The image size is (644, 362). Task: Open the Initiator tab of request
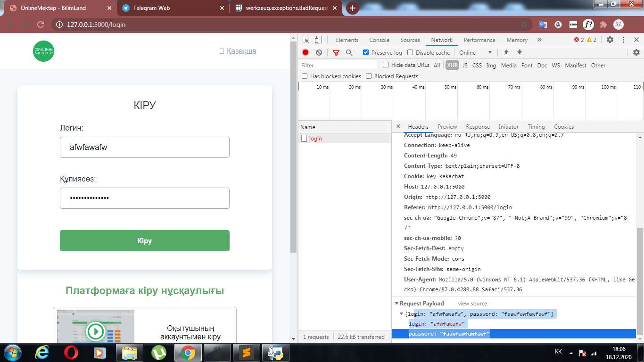(x=509, y=127)
